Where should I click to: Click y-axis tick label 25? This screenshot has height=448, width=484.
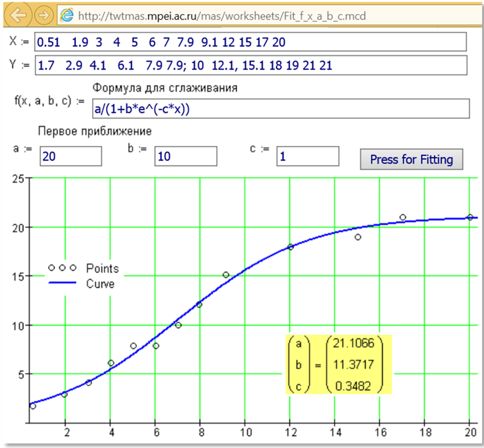point(18,179)
